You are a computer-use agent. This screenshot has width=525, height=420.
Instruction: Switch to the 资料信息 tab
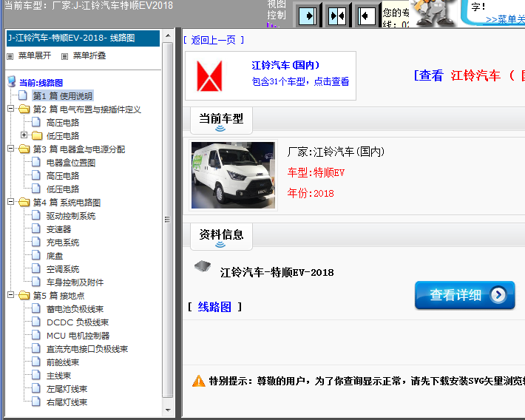[x=221, y=237]
